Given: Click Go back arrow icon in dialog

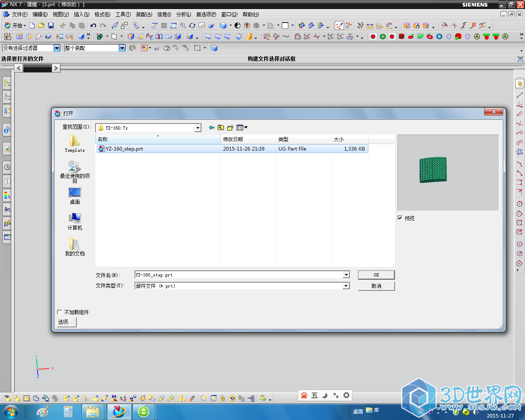Looking at the screenshot, I should (x=212, y=128).
